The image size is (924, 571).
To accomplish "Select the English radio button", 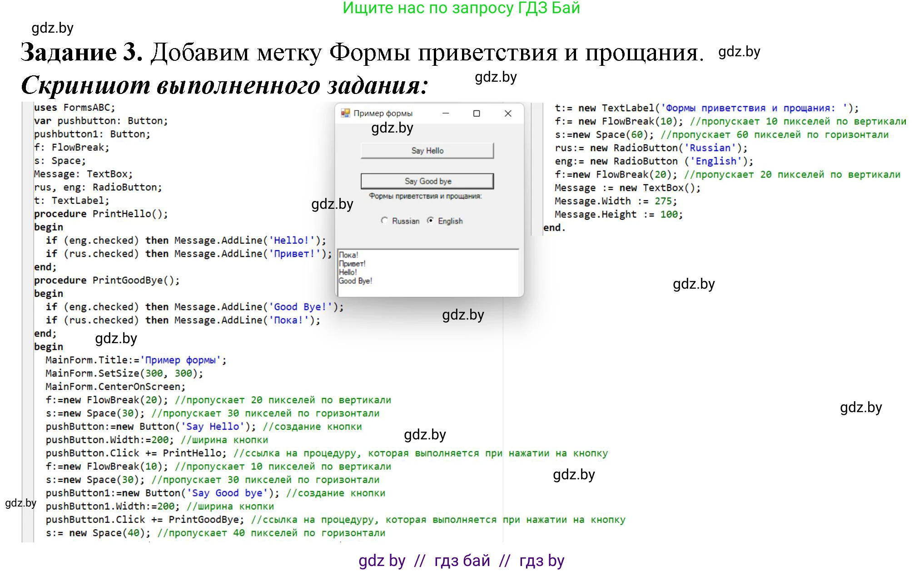I will [430, 221].
